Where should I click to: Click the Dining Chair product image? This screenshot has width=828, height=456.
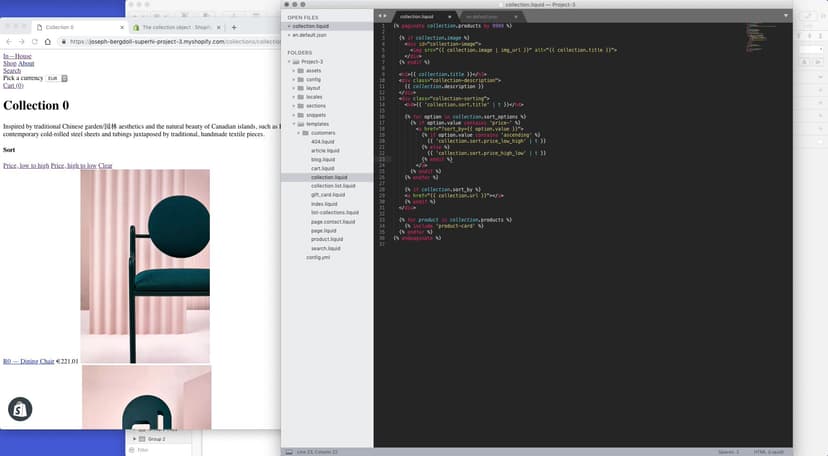coord(145,266)
